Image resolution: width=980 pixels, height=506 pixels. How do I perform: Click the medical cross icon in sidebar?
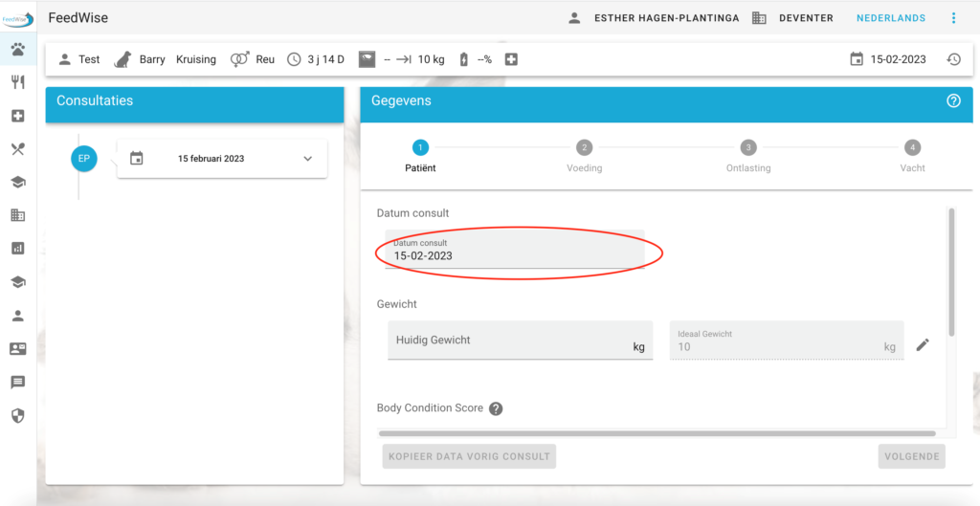(18, 116)
